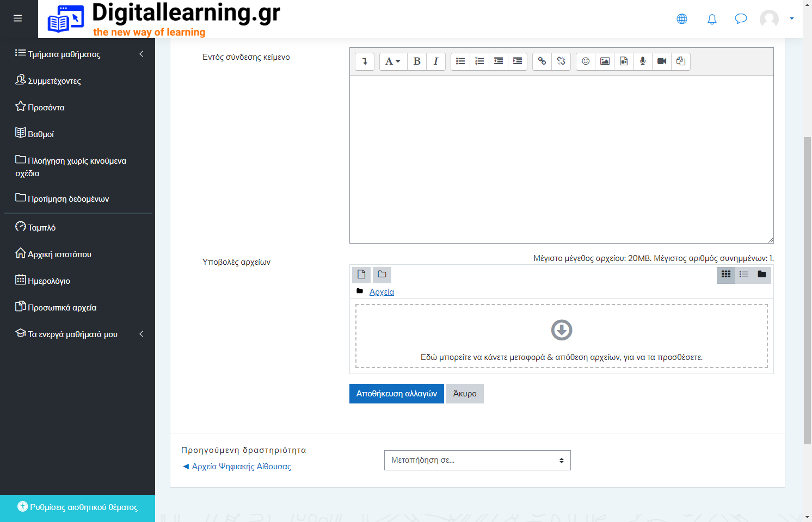Click inside the online text editor area
This screenshot has height=522, width=812.
click(561, 159)
